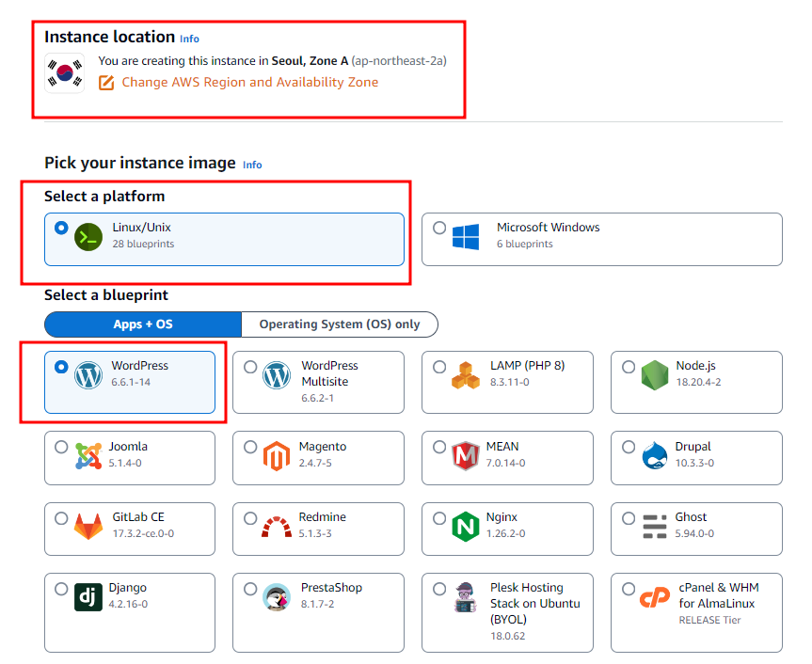Select the Nginx blueprint radio button

(x=439, y=517)
